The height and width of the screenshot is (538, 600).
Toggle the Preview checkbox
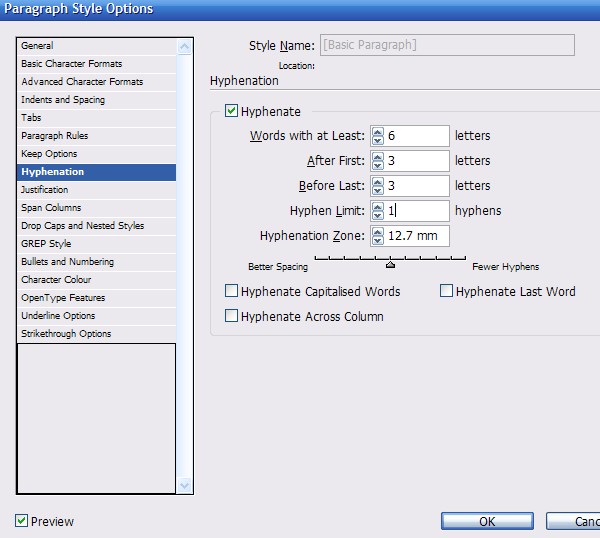point(21,521)
